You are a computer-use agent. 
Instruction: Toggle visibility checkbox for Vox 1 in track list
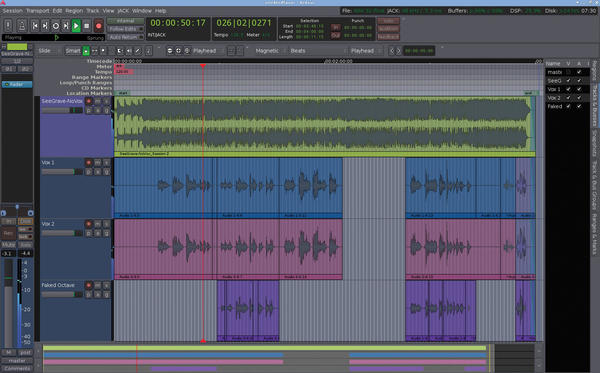pos(568,89)
